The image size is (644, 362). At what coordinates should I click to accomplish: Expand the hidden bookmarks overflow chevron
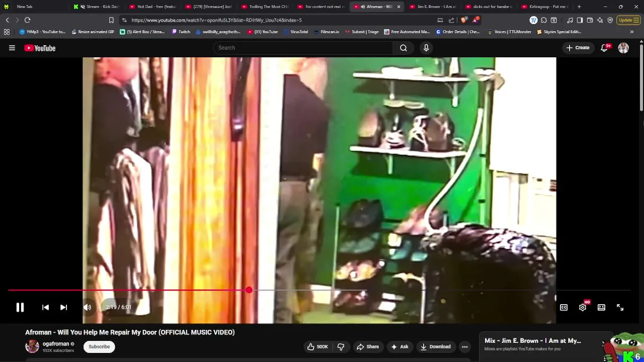coord(631,32)
